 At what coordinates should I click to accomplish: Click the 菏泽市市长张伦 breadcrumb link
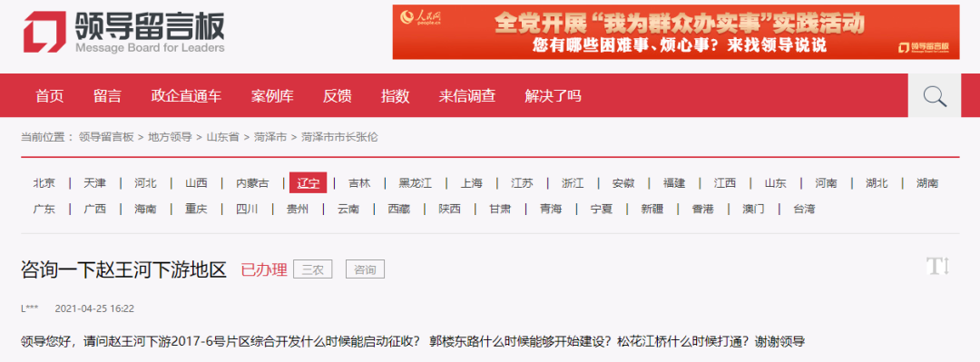click(340, 137)
